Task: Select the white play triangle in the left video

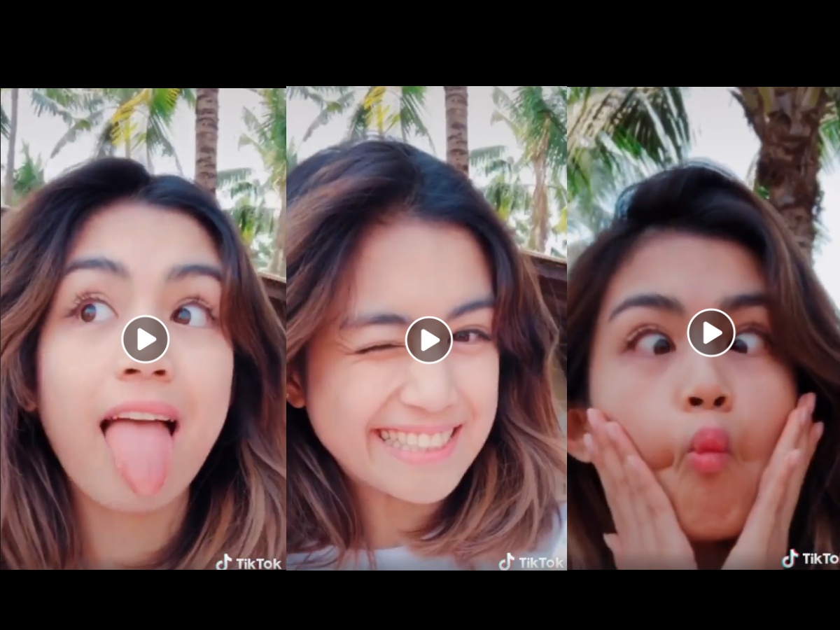Action: [146, 339]
